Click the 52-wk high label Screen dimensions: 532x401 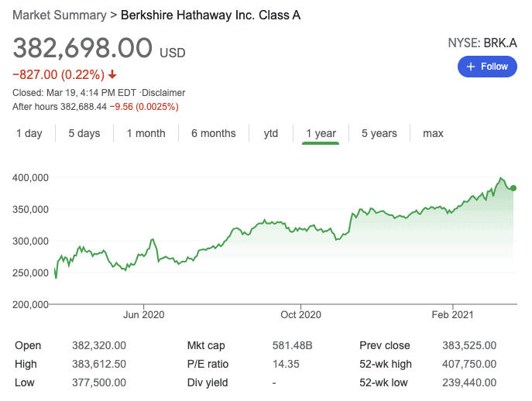click(386, 364)
